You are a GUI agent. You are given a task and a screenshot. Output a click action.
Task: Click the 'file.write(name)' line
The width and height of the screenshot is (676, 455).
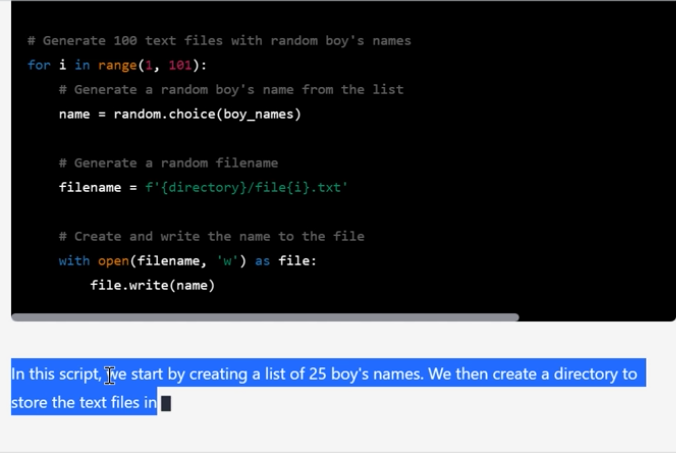tap(152, 285)
